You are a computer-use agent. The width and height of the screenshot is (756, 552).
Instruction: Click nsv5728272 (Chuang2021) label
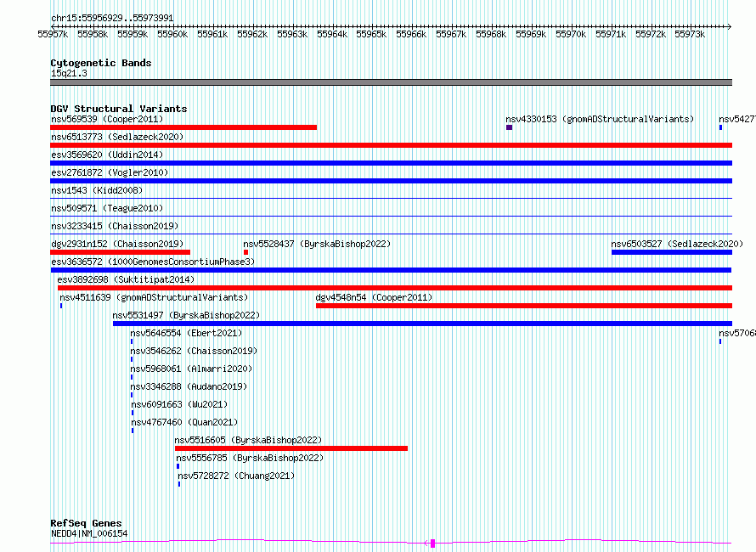236,476
